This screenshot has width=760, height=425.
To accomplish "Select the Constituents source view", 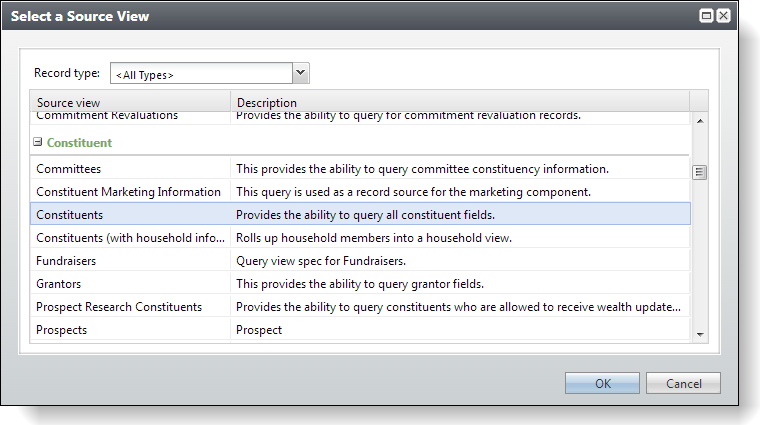I will tap(360, 214).
